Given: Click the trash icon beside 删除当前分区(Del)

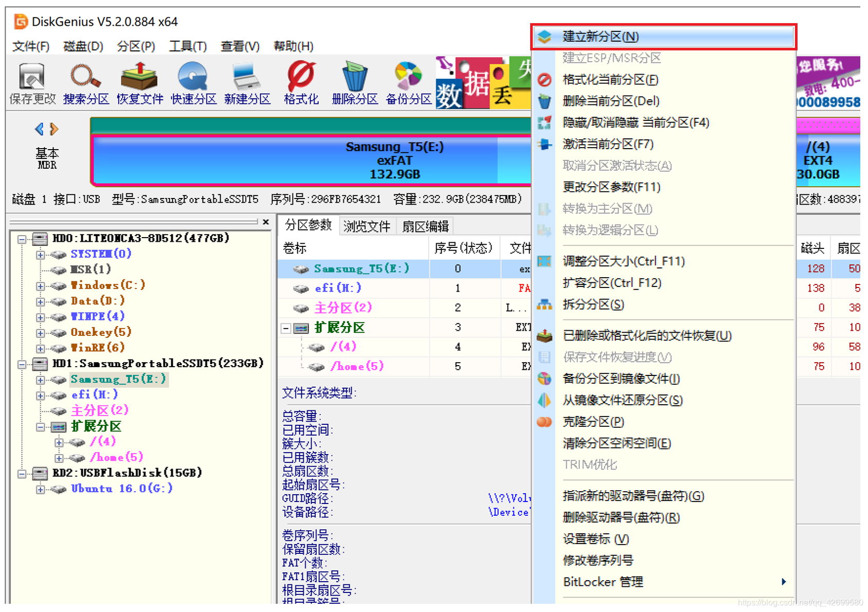Looking at the screenshot, I should [544, 101].
